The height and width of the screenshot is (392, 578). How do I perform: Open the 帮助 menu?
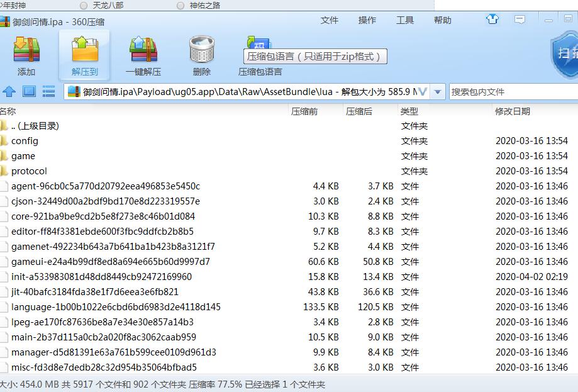coord(443,20)
